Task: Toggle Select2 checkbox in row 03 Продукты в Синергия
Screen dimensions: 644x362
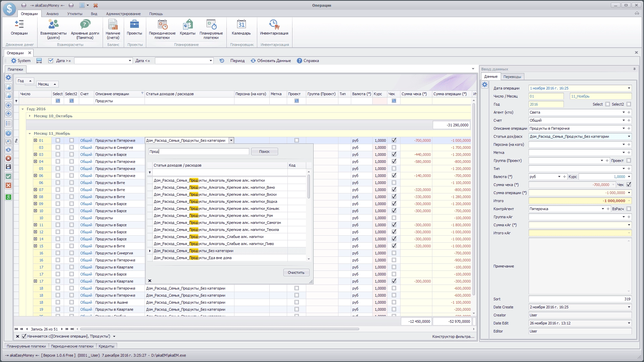Action: [71, 147]
